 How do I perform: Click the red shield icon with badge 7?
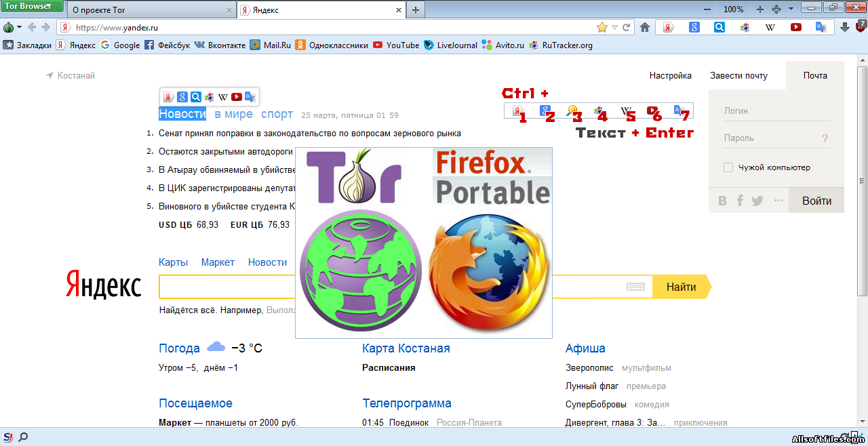point(860,26)
